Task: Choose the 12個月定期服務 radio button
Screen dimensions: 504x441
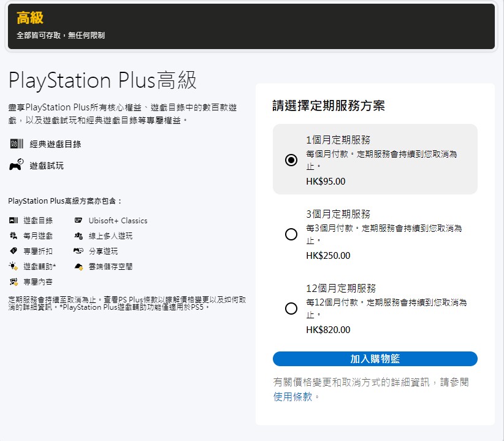Action: pos(291,309)
